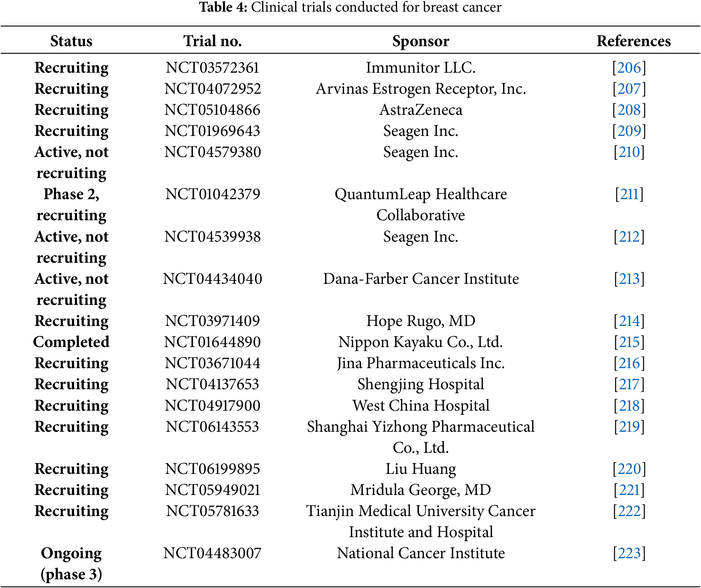This screenshot has height=588, width=701.
Task: Open citation 220 for Liu Huang
Action: [x=629, y=469]
